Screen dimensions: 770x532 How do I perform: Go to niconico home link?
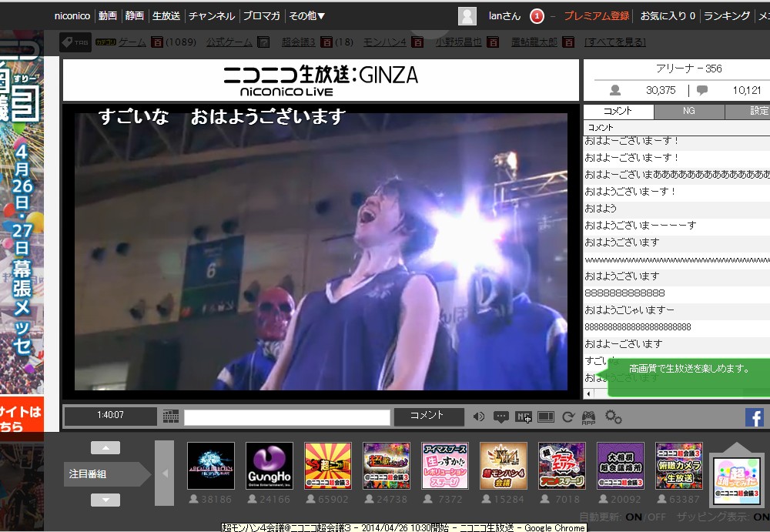pyautogui.click(x=72, y=15)
